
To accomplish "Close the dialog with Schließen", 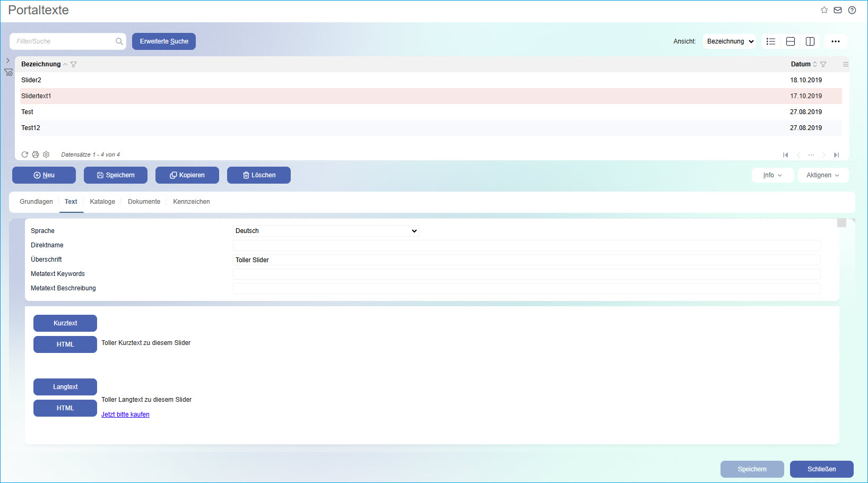I will coord(822,469).
